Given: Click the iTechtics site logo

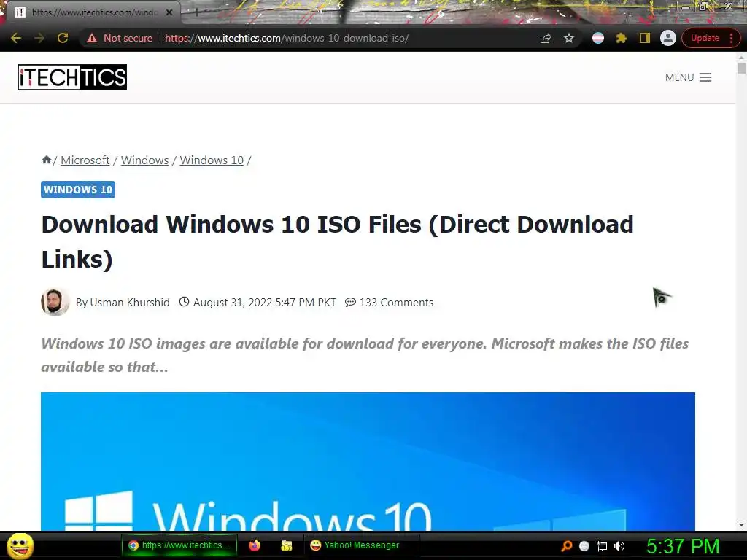Looking at the screenshot, I should (72, 77).
